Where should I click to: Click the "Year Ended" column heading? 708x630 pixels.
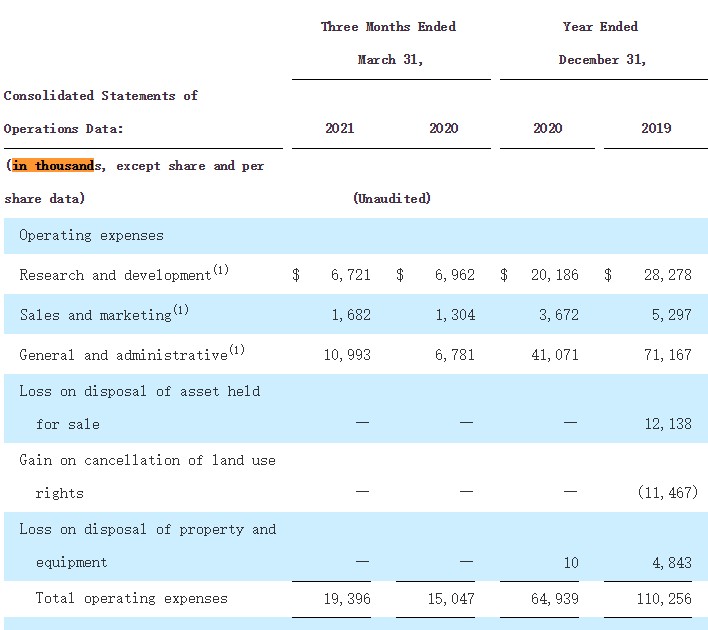(x=600, y=27)
